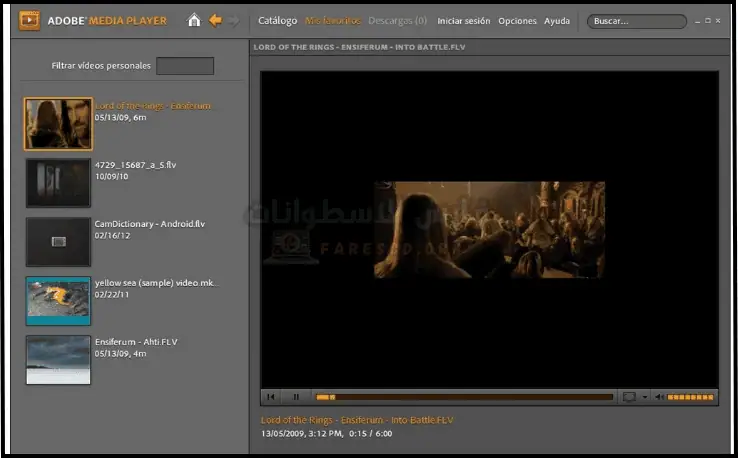This screenshot has height=458, width=738.
Task: Open the Ayuda menu
Action: [557, 21]
